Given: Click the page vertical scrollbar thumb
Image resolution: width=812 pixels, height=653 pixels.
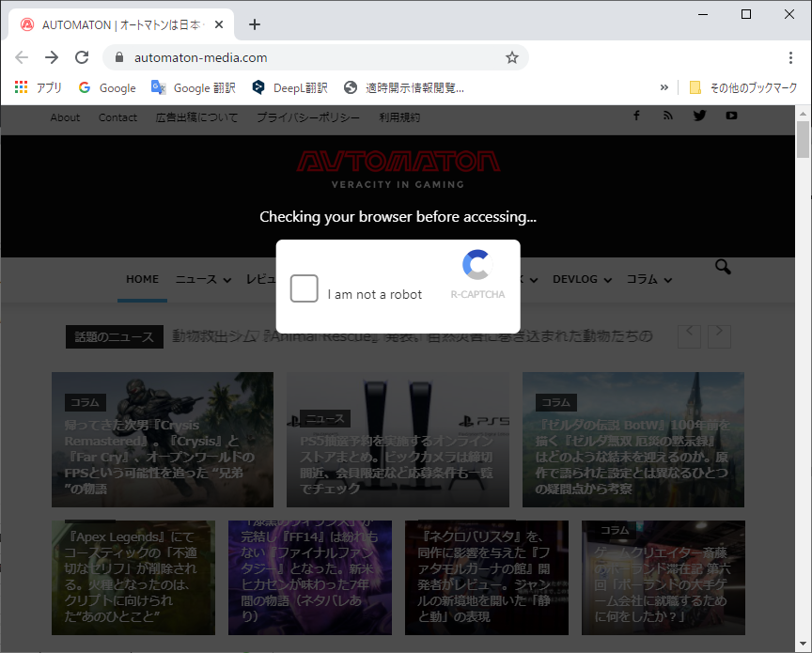Looking at the screenshot, I should pos(803,140).
